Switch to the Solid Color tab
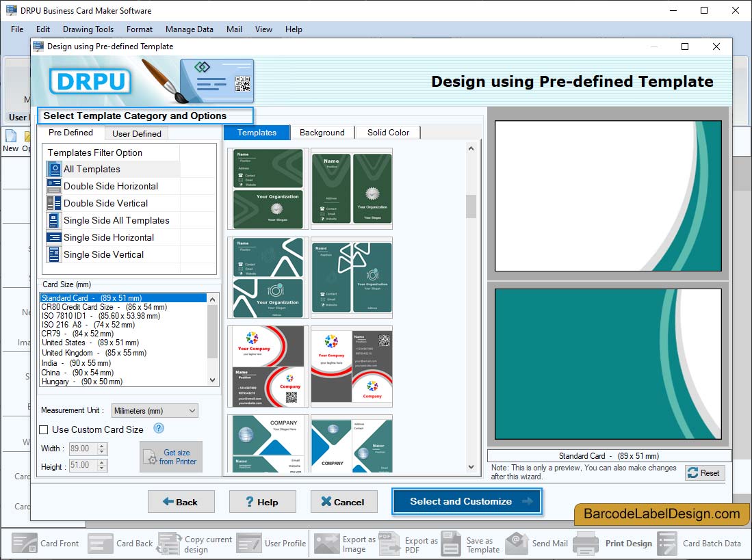The image size is (752, 560). [x=388, y=133]
